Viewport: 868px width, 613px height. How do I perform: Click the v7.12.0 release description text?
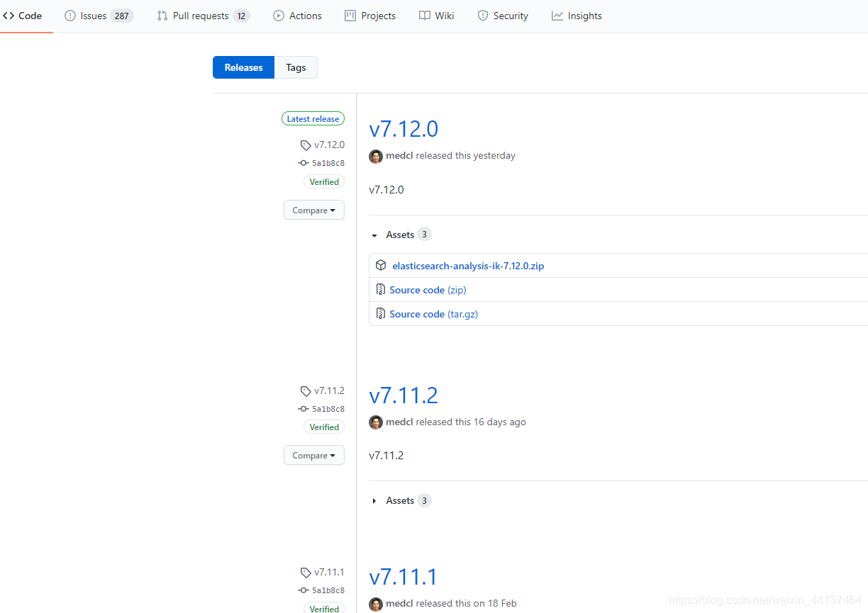(x=386, y=189)
